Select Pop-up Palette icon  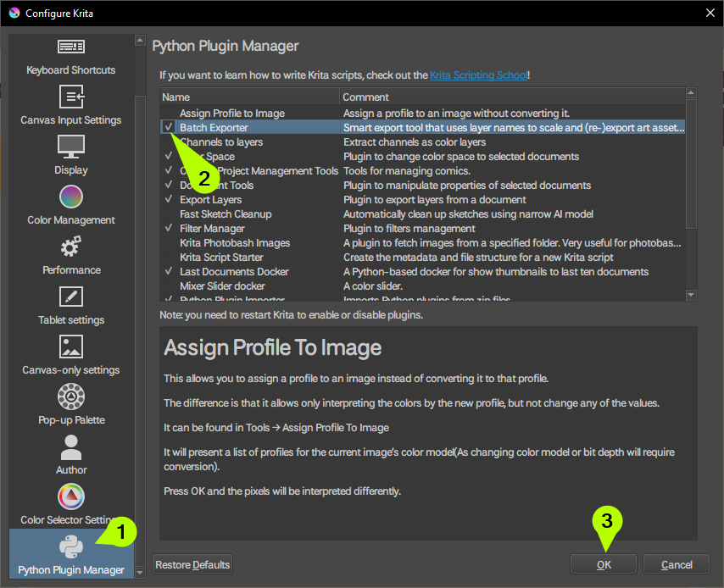[x=70, y=397]
